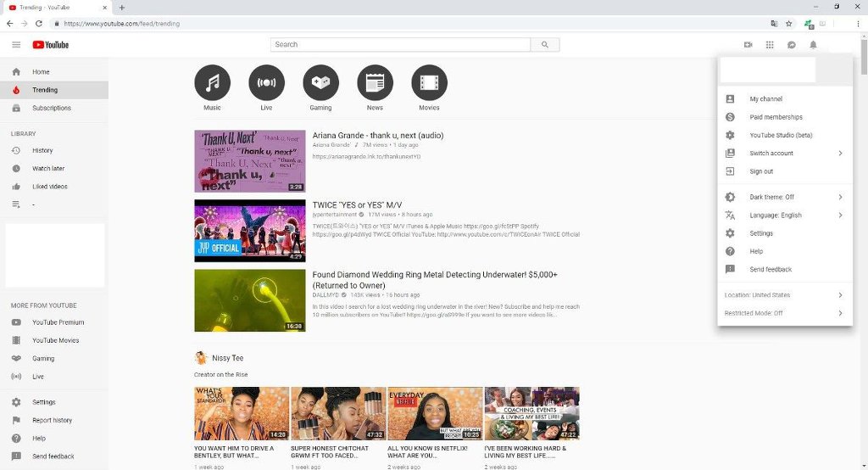Open a new browser tab
868x470 pixels.
122,7
